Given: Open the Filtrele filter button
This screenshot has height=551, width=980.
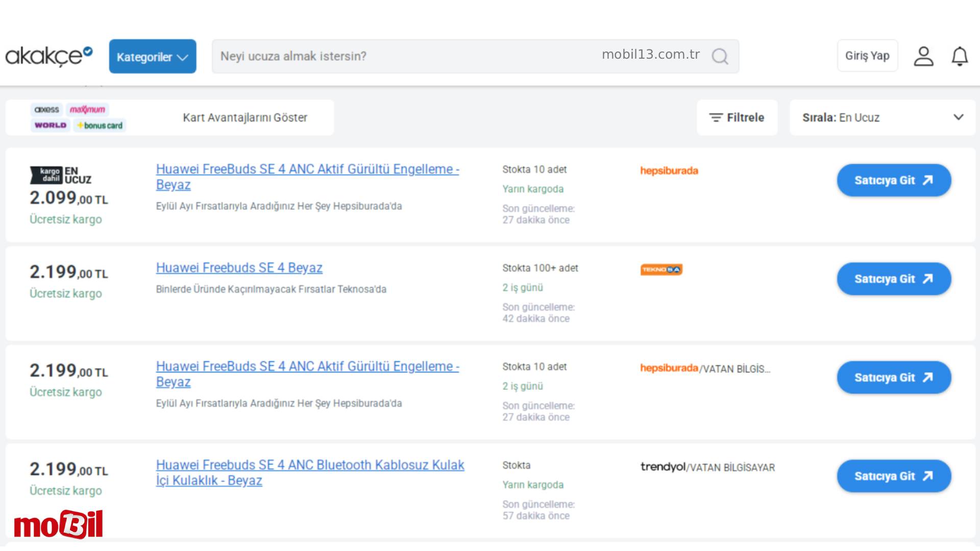Looking at the screenshot, I should point(737,117).
